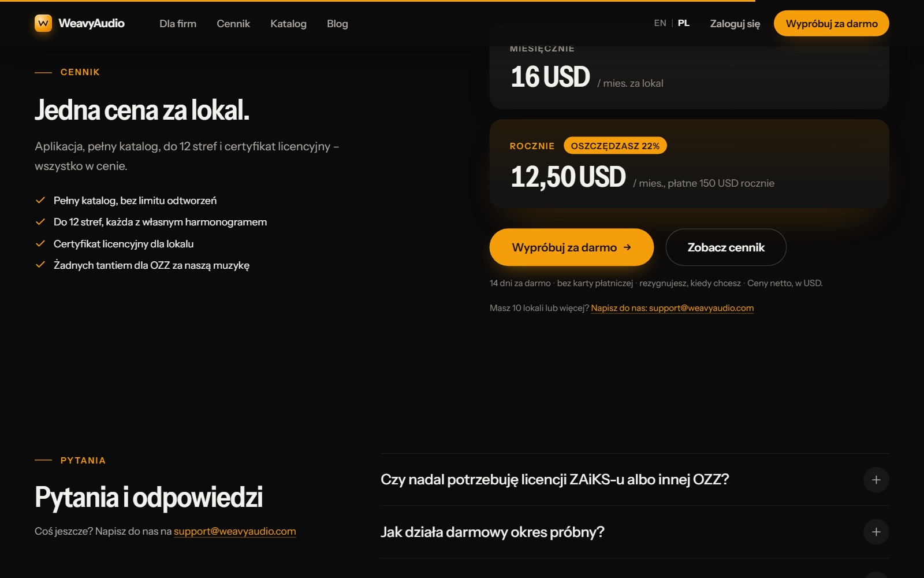Click checkmark beside Pełny katalog feature
The height and width of the screenshot is (578, 924).
point(40,201)
